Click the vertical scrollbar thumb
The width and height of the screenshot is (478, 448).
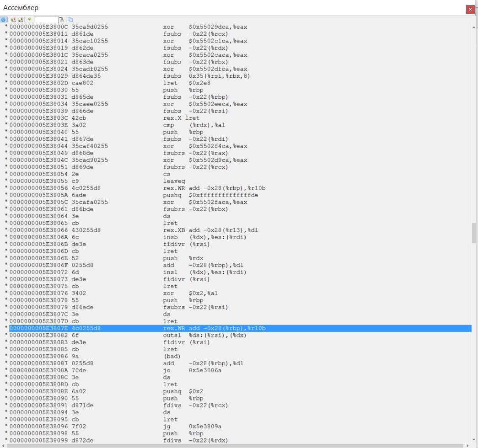474,233
